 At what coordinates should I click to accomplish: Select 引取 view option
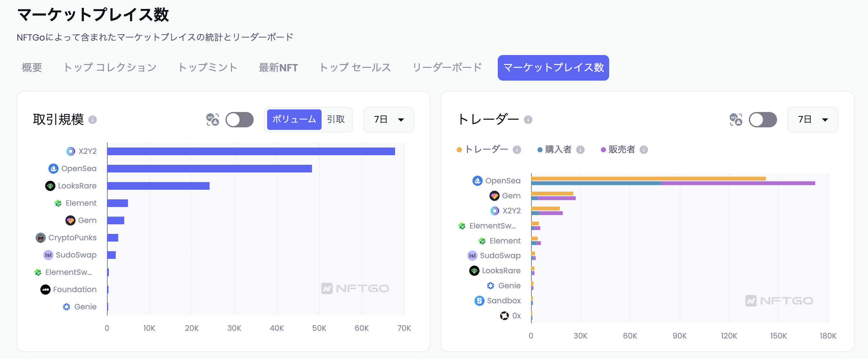coord(336,119)
